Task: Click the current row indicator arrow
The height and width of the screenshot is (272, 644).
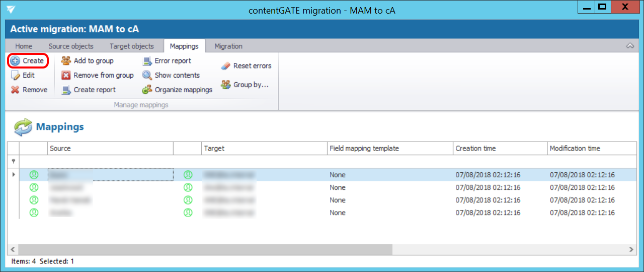Action: (x=13, y=175)
